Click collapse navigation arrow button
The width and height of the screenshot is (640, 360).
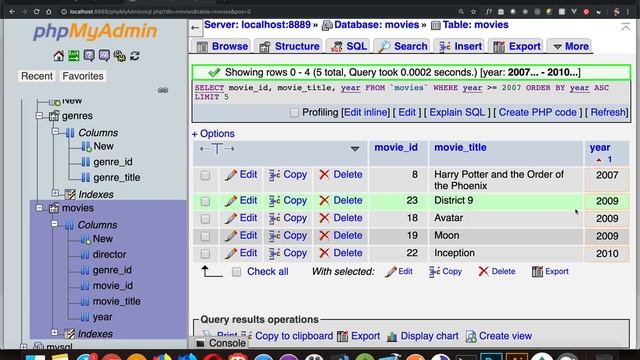(195, 28)
